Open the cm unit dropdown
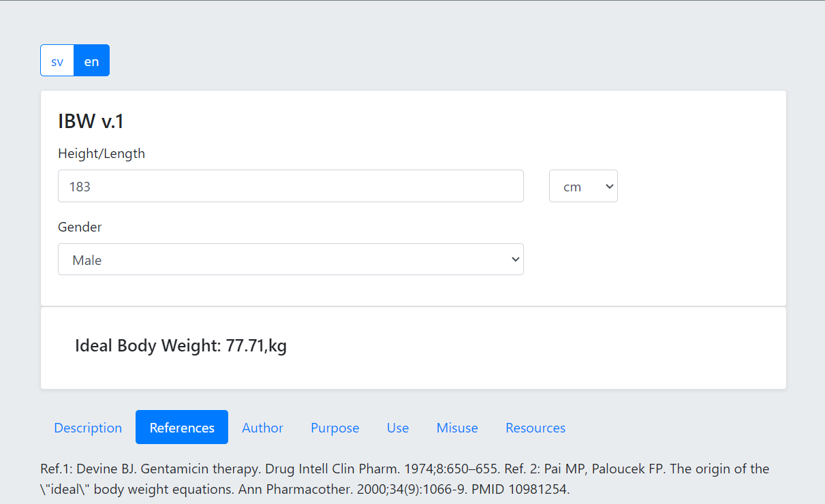Screen dimensions: 825x504 click(x=582, y=187)
